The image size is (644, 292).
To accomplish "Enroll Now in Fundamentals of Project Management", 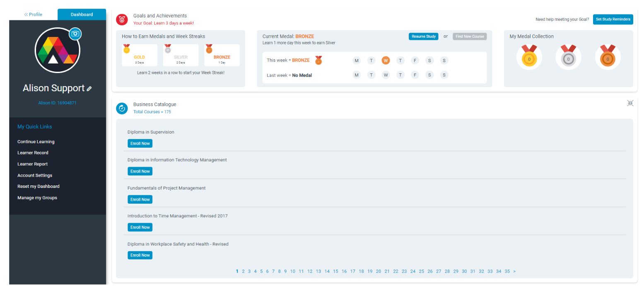I will click(x=140, y=200).
